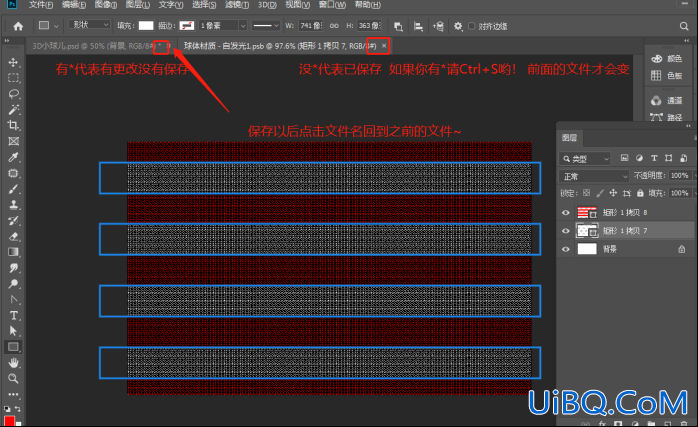
Task: Select the Clone Stamp tool
Action: coord(13,205)
